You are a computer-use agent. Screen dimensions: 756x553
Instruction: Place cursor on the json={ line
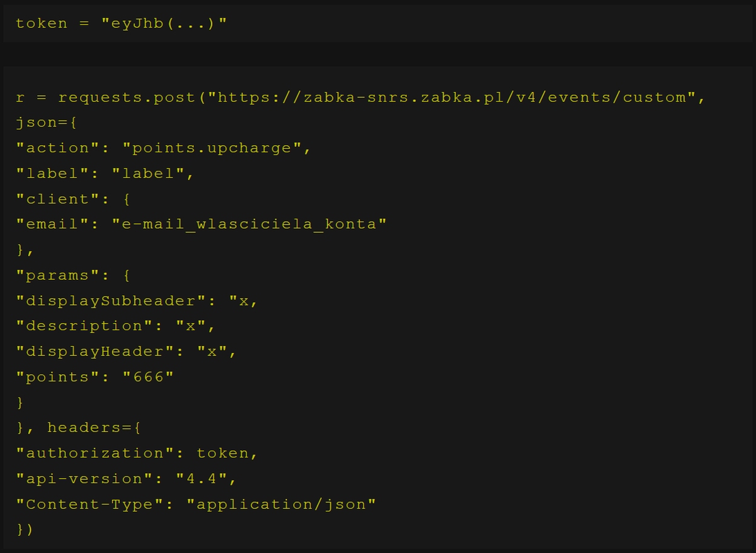pos(46,123)
